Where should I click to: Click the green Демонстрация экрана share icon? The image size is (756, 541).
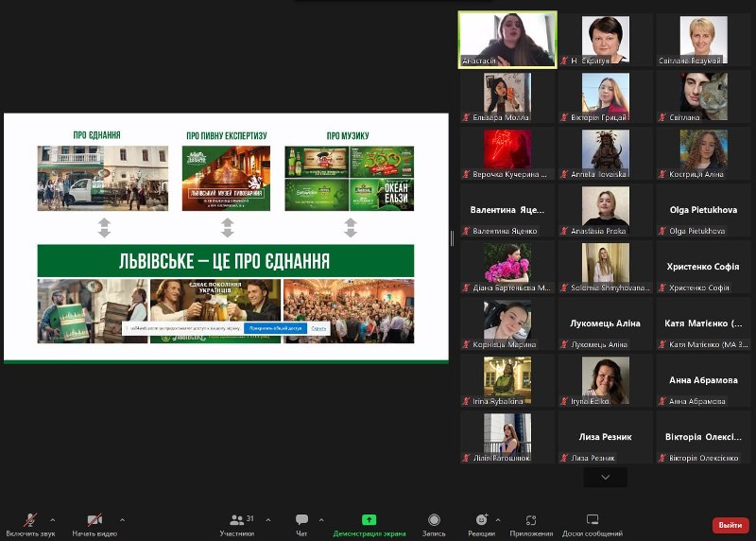[x=369, y=520]
